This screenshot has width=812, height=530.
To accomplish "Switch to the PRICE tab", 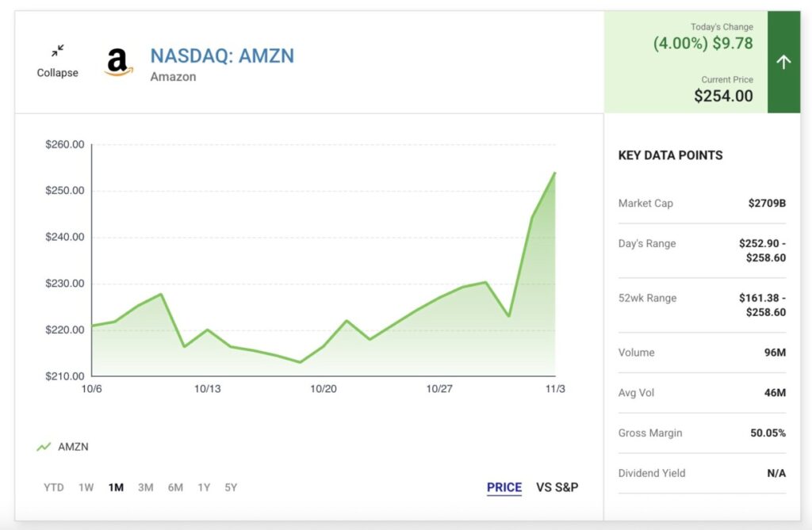I will [x=504, y=487].
